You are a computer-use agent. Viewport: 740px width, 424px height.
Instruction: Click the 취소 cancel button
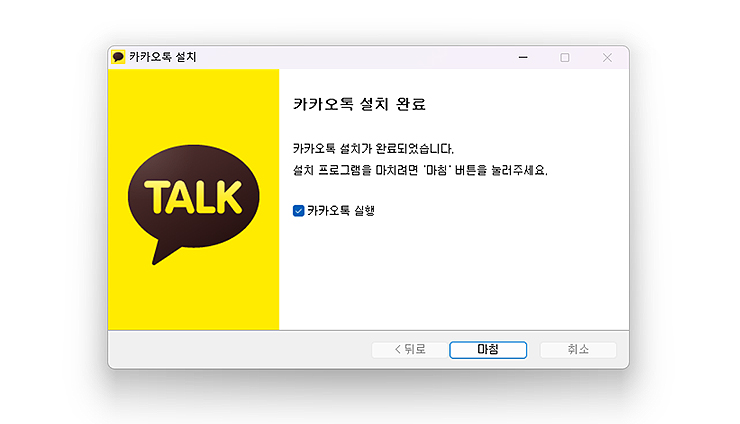point(578,350)
